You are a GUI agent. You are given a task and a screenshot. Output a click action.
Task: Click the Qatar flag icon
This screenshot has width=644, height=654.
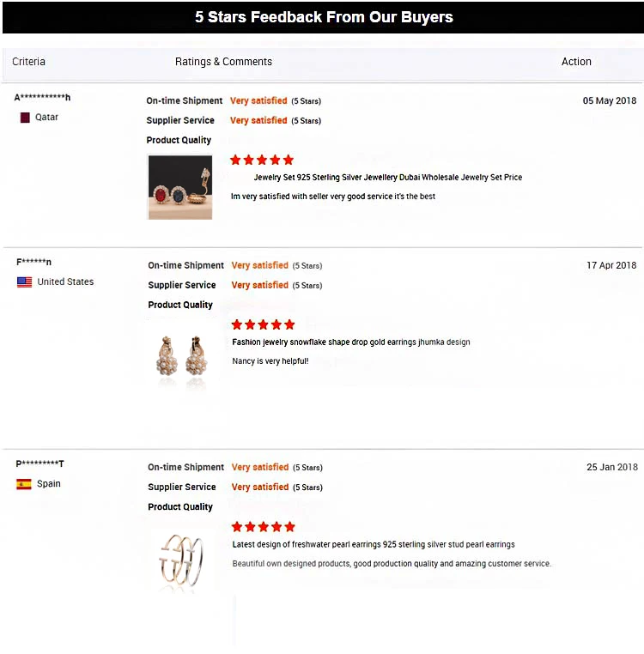[25, 117]
